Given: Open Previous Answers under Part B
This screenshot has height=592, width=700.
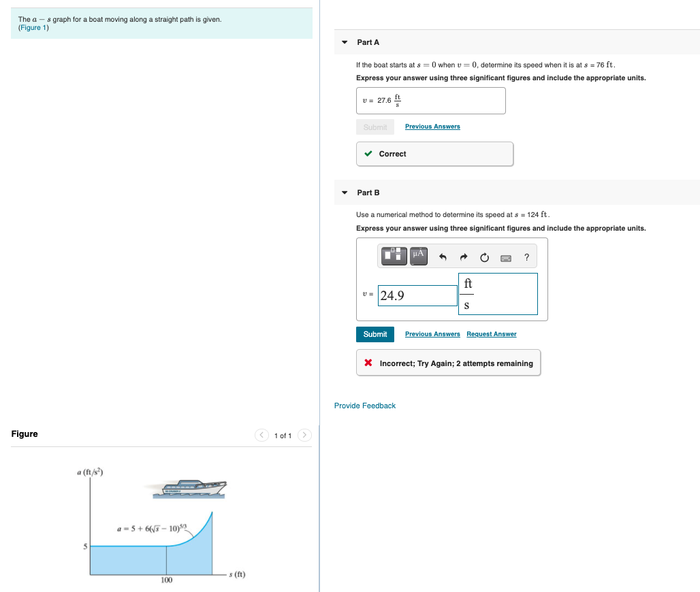Looking at the screenshot, I should (x=432, y=334).
